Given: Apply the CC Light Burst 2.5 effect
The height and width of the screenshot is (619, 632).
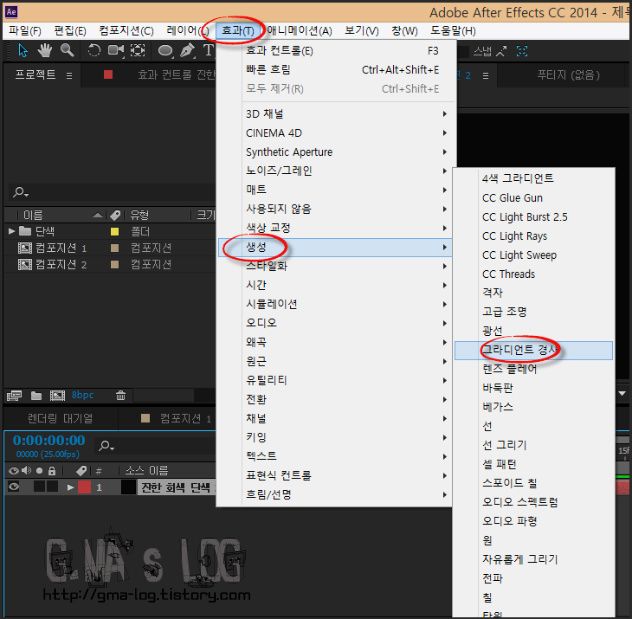Looking at the screenshot, I should [x=533, y=217].
